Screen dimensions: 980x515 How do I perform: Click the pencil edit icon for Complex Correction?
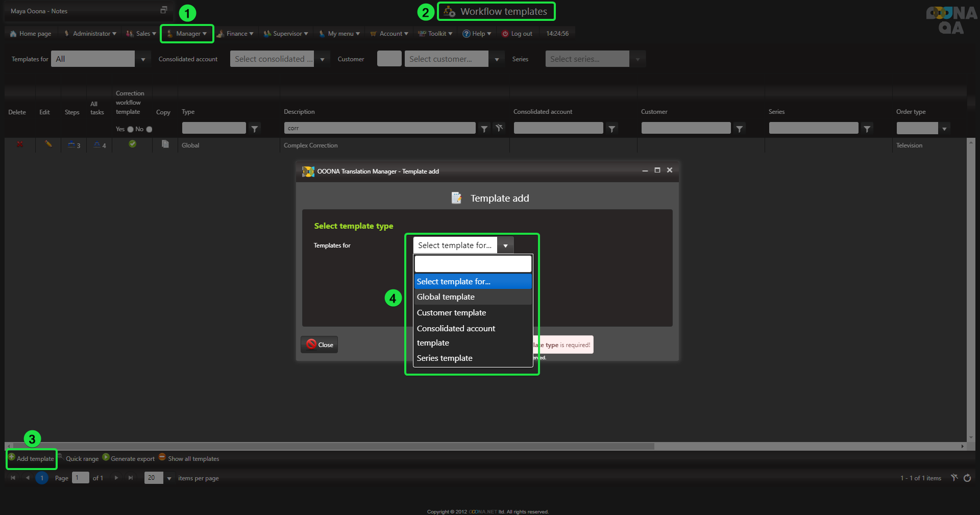coord(48,144)
